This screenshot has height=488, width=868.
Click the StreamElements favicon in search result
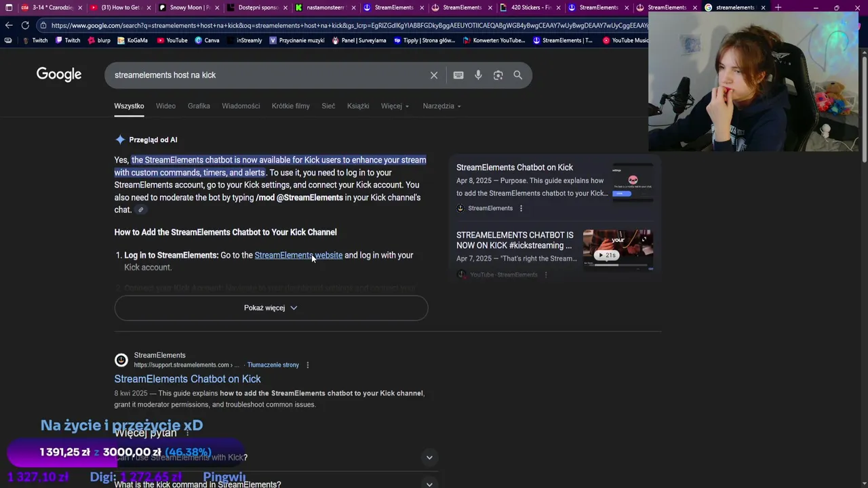[x=121, y=360]
